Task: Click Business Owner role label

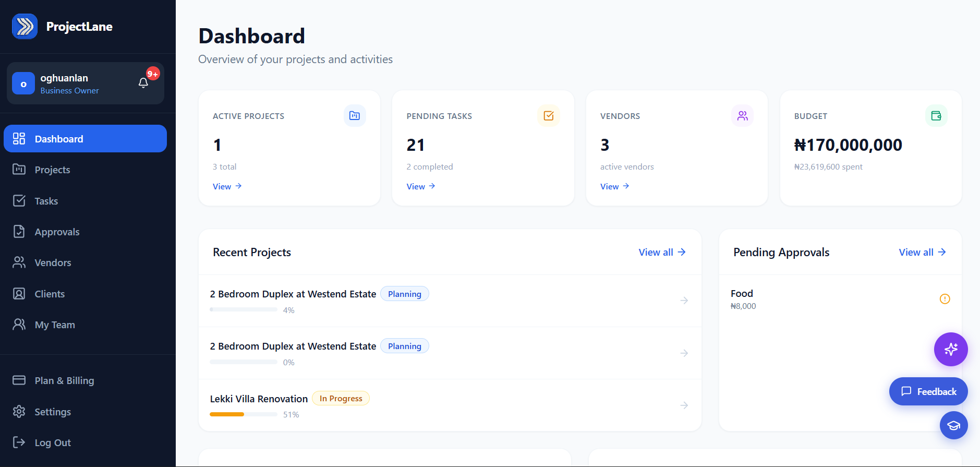Action: click(69, 91)
